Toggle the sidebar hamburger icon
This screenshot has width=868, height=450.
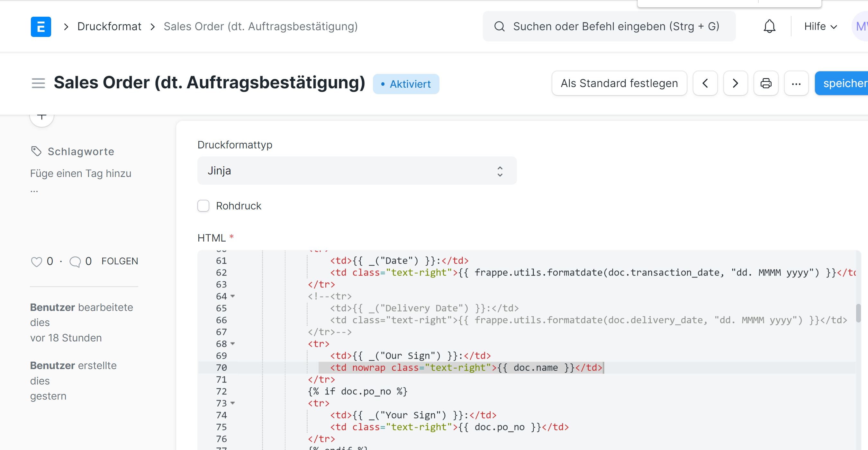38,83
